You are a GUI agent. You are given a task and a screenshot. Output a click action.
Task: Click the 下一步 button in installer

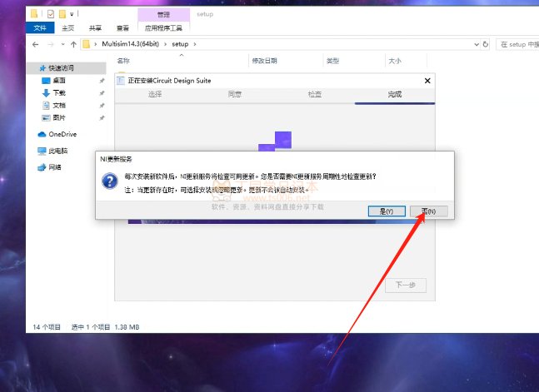point(406,285)
